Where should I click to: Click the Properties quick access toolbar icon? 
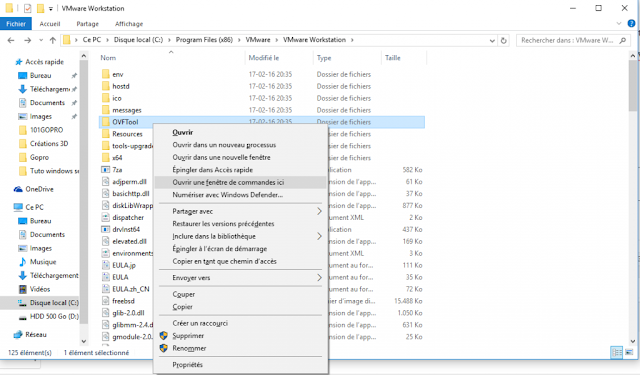point(27,8)
